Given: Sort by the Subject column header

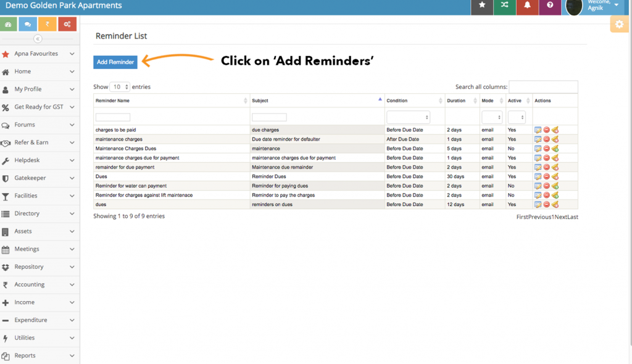Looking at the screenshot, I should pos(317,101).
